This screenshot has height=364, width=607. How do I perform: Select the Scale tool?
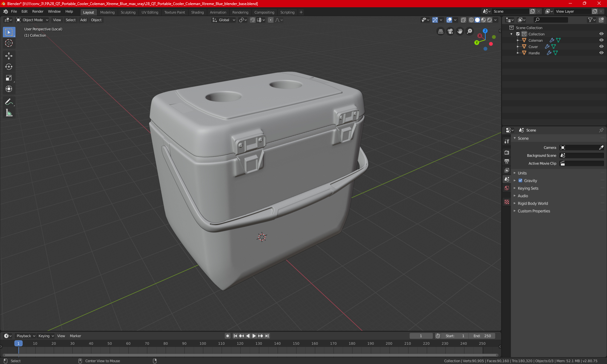tap(9, 78)
